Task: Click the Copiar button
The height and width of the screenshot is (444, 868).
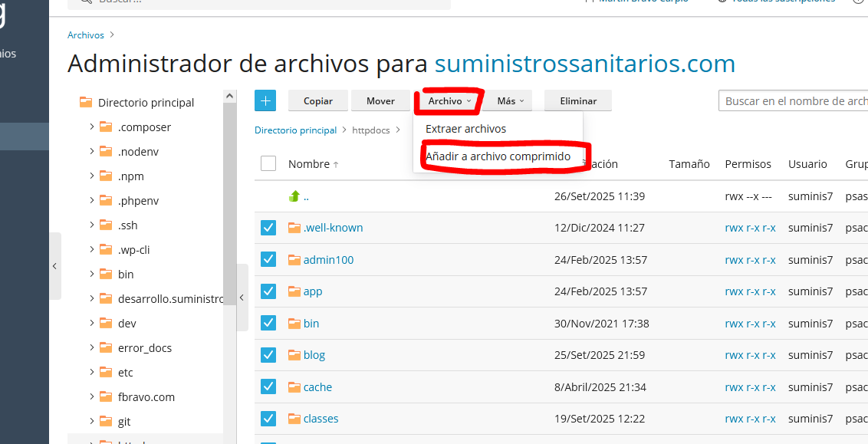Action: [317, 100]
